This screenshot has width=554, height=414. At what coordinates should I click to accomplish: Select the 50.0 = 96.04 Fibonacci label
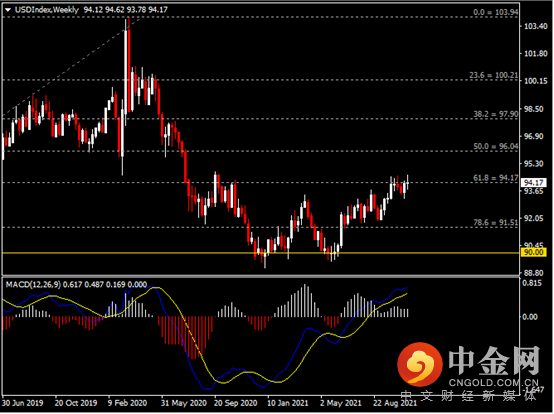496,146
